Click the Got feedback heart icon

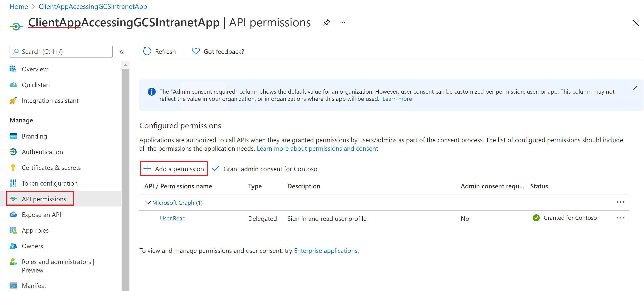point(196,51)
